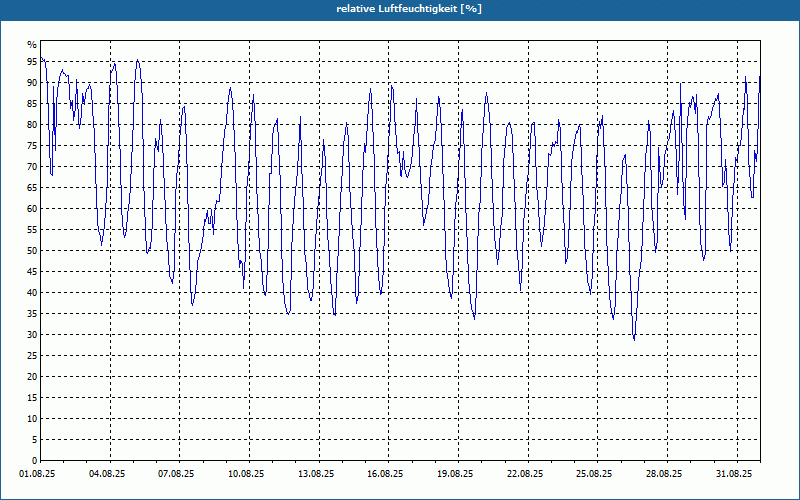The height and width of the screenshot is (500, 800).
Task: Select the 19.08.25 date label
Action: pos(455,474)
